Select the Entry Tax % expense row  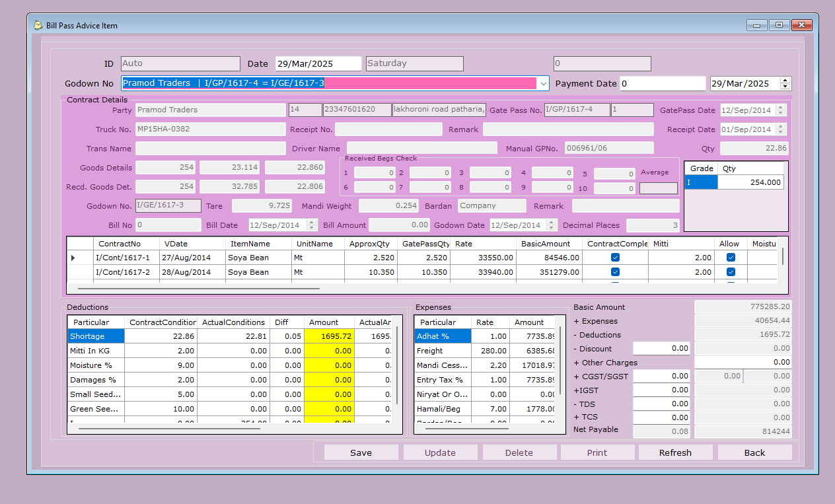click(x=443, y=380)
